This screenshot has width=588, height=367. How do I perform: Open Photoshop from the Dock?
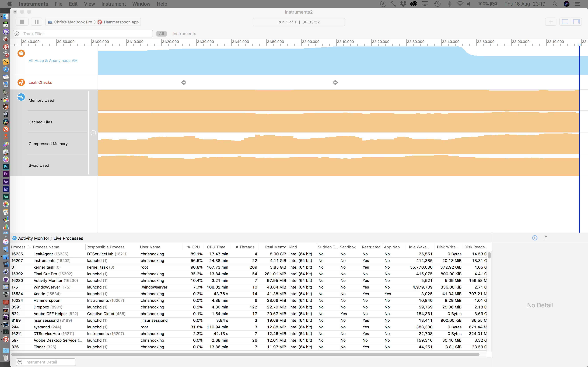point(6,167)
